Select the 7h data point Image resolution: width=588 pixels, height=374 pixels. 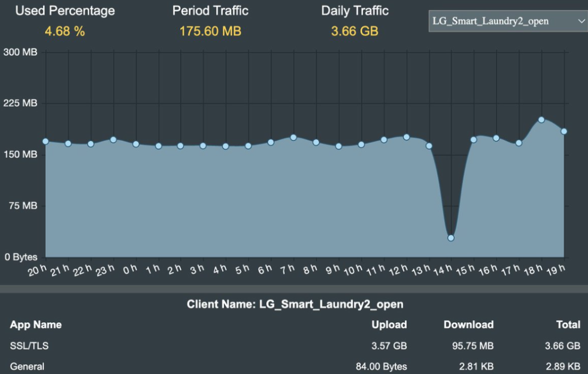pos(293,138)
